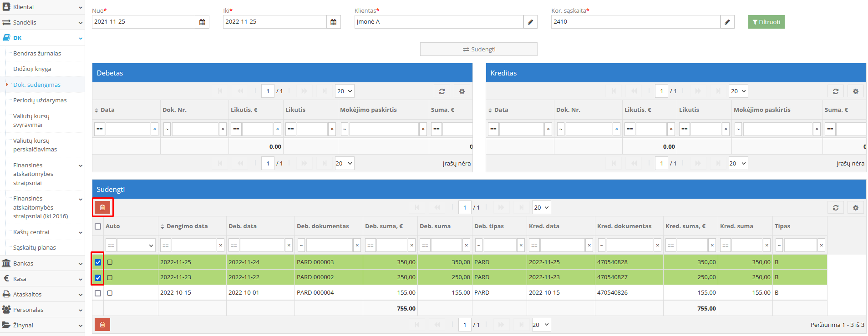This screenshot has height=336, width=868.
Task: Check the row for PARD 000004
Action: pos(98,293)
